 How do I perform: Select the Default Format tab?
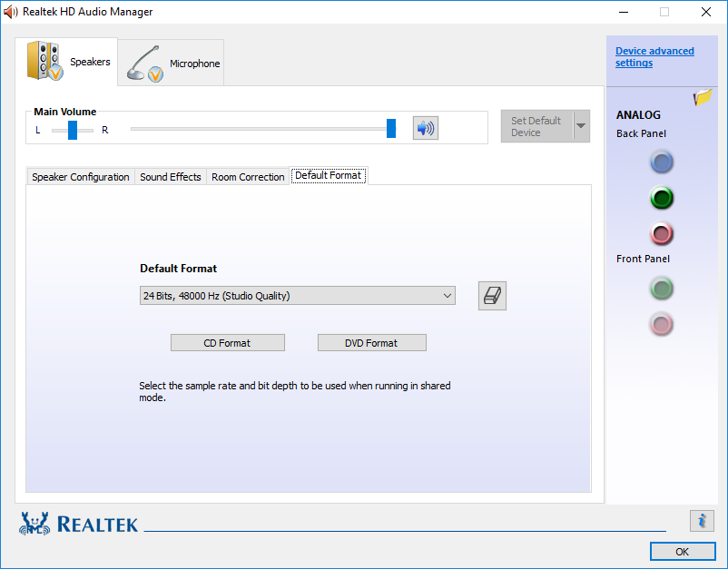[329, 175]
